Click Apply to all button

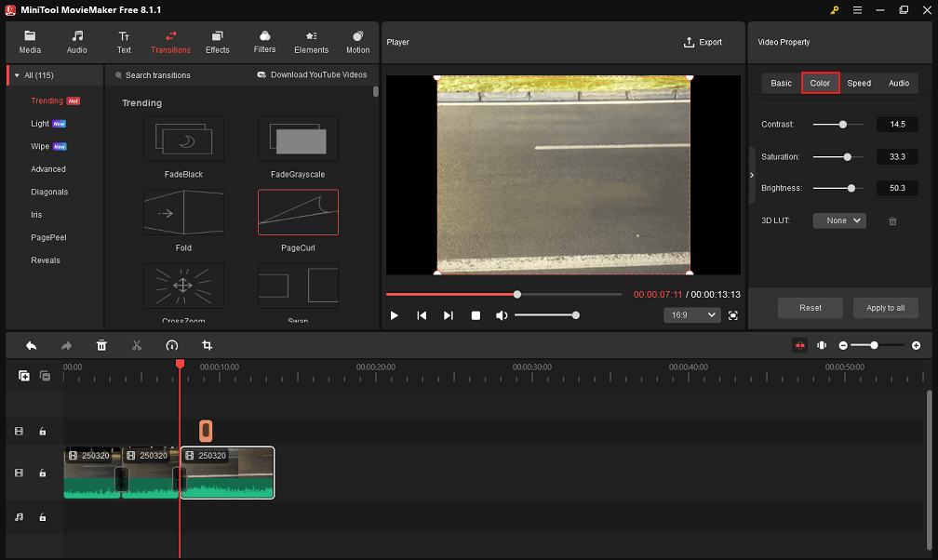tap(885, 308)
